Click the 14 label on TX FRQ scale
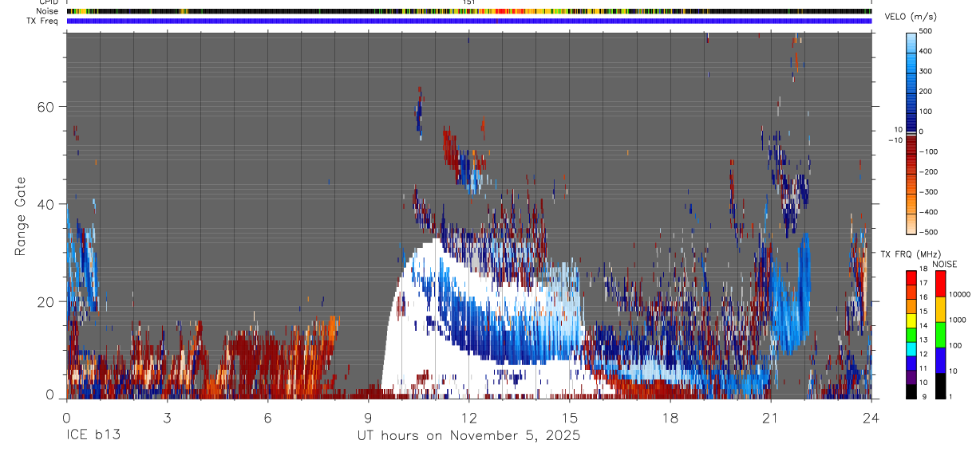 (x=923, y=326)
